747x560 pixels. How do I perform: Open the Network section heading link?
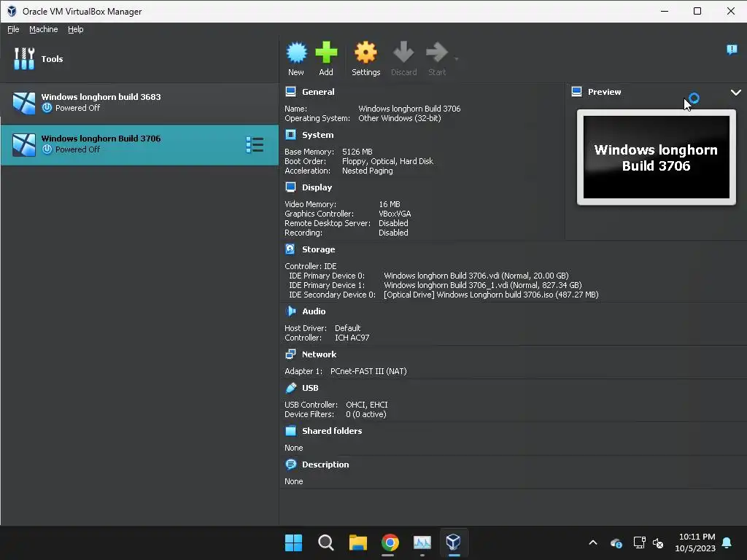[319, 354]
